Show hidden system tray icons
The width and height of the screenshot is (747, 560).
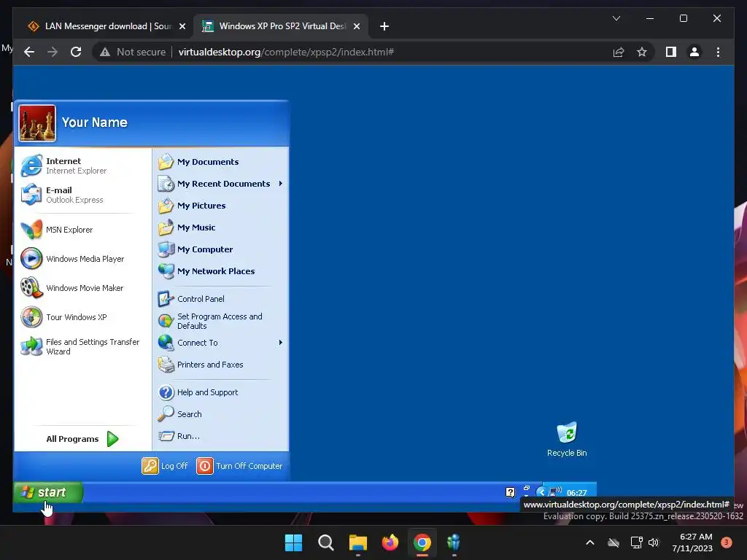589,542
